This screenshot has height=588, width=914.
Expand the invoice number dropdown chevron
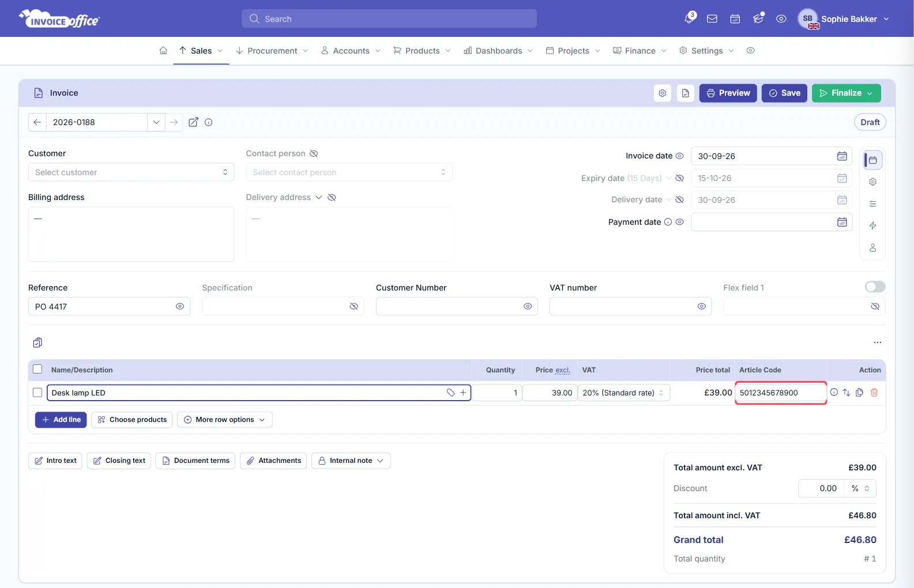point(156,122)
